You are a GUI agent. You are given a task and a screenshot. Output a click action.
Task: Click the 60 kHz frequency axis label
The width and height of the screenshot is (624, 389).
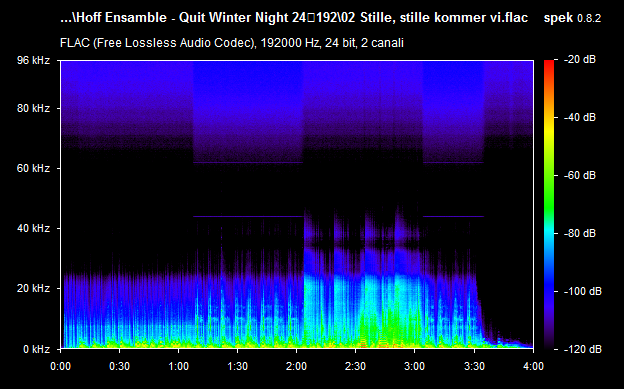33,168
